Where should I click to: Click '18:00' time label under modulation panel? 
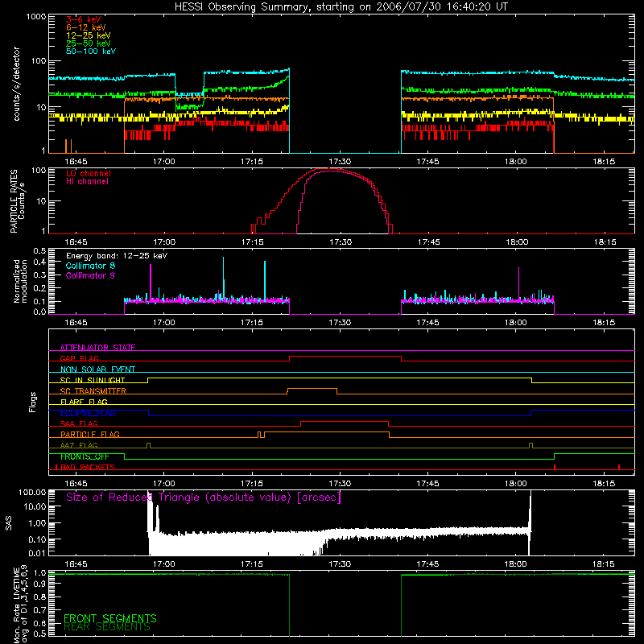(x=515, y=323)
